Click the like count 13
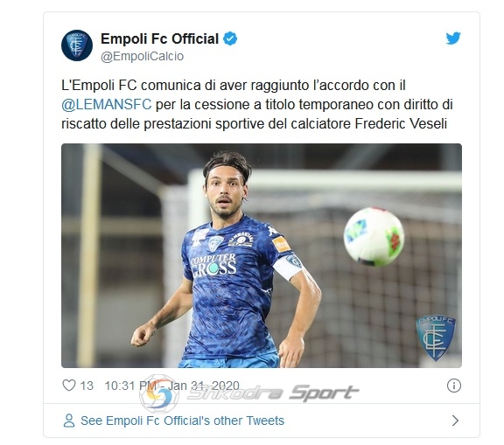 (87, 386)
